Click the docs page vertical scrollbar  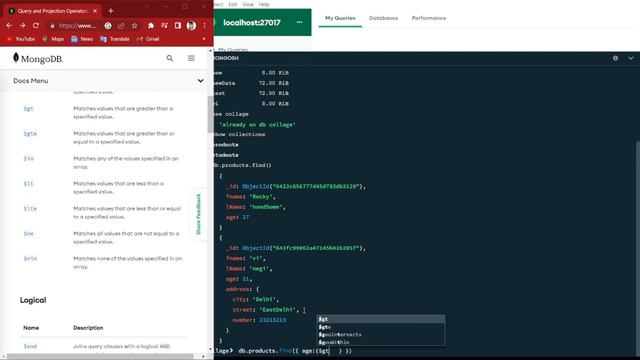(210, 114)
